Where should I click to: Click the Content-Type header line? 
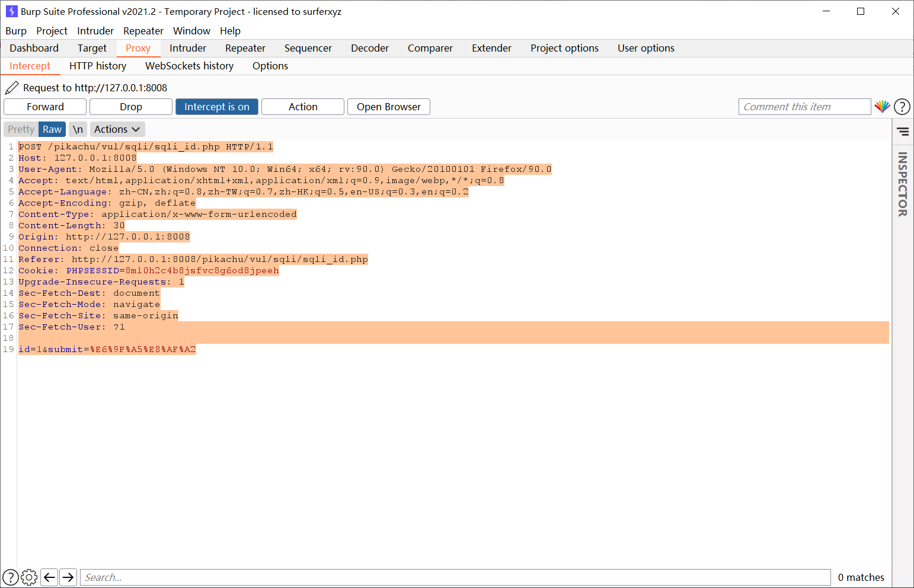coord(158,214)
